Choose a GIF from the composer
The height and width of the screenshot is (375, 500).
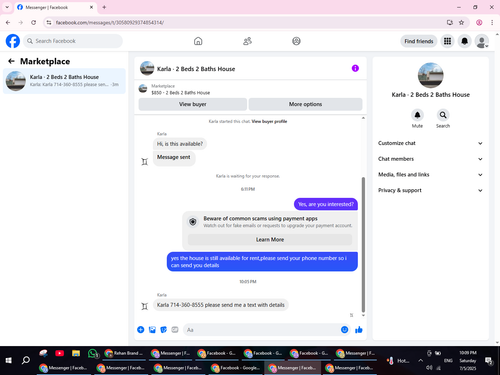(175, 330)
